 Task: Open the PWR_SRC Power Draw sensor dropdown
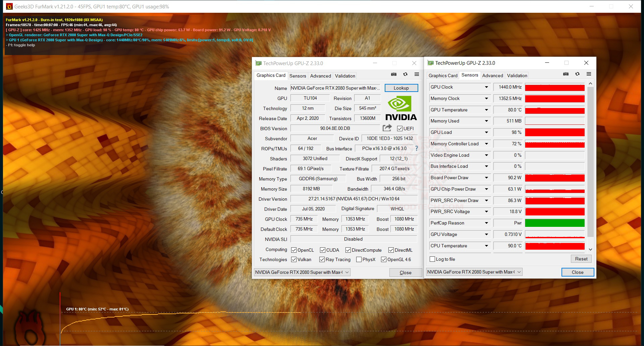pos(486,201)
